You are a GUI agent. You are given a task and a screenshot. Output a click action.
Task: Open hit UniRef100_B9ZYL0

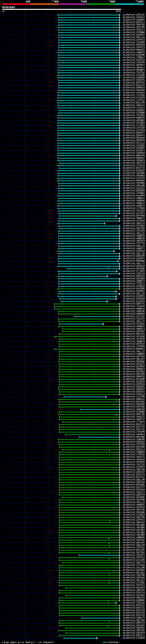click(x=134, y=22)
